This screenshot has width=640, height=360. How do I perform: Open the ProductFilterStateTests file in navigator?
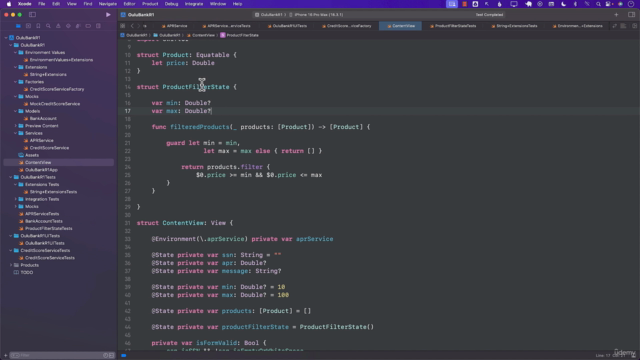[x=49, y=229]
